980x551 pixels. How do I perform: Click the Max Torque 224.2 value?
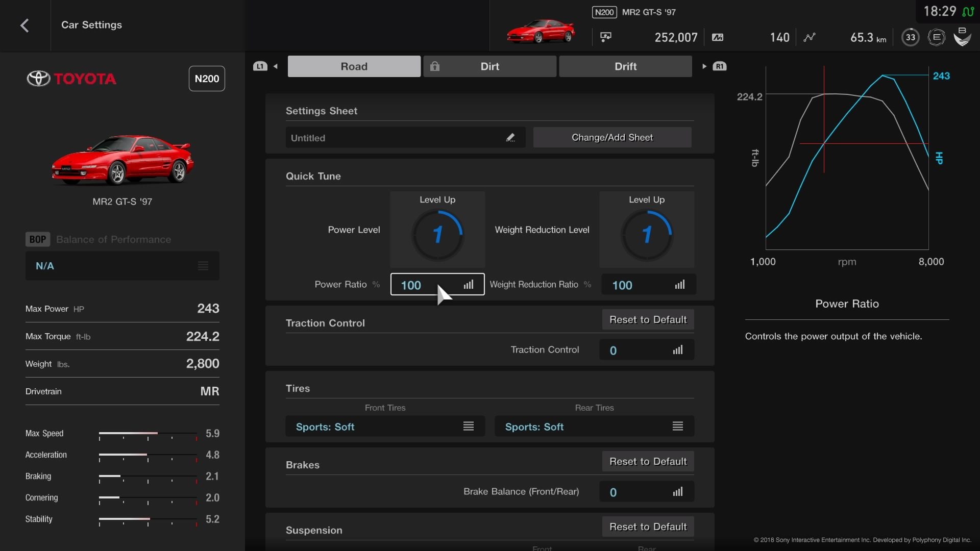click(x=203, y=336)
